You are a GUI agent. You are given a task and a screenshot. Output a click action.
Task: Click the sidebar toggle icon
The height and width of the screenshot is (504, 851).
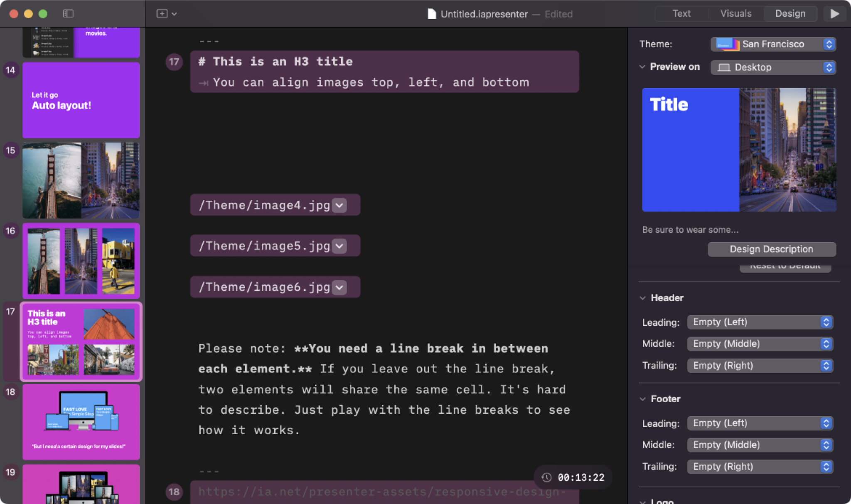click(x=68, y=13)
